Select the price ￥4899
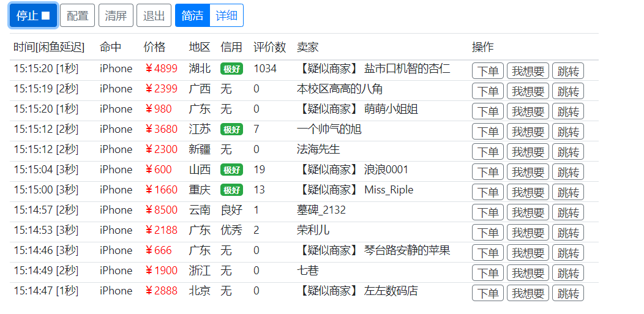This screenshot has width=644, height=314. click(x=161, y=69)
